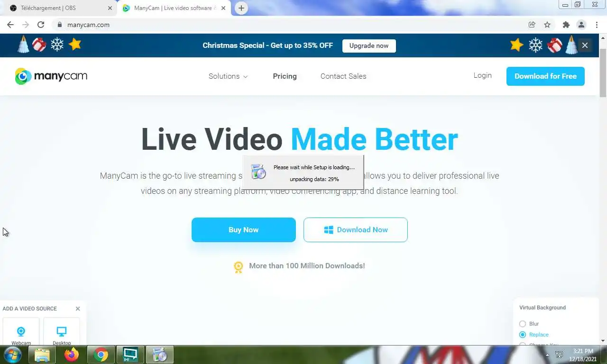Show hidden system tray icons
This screenshot has width=607, height=364.
click(547, 355)
